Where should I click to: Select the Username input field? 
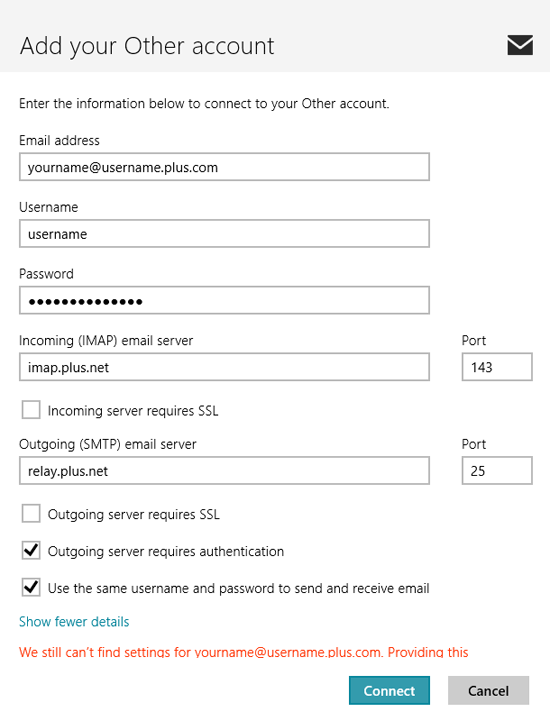click(224, 234)
